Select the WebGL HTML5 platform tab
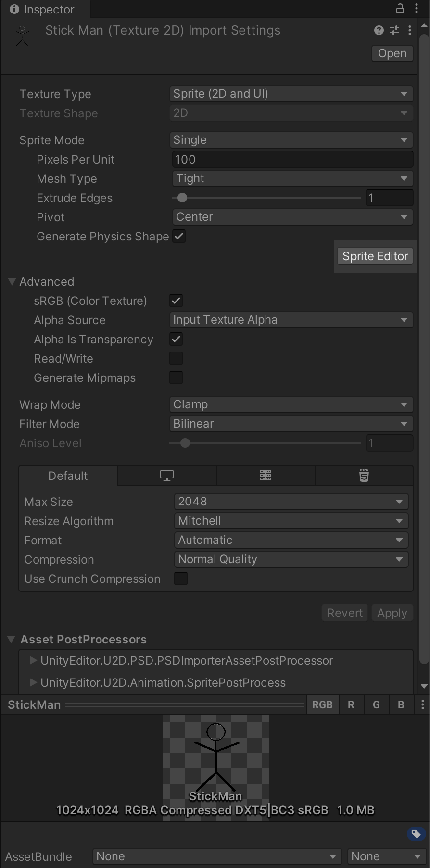The image size is (430, 868). coord(364,476)
